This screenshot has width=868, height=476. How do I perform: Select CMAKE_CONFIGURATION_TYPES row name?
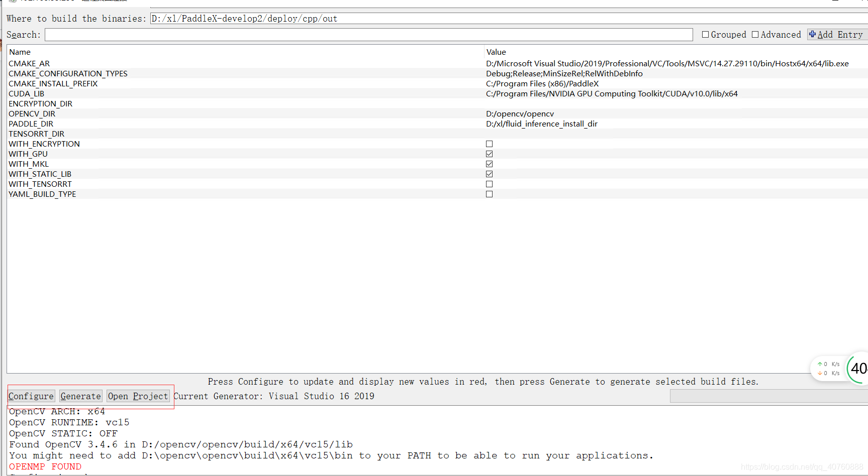[68, 74]
